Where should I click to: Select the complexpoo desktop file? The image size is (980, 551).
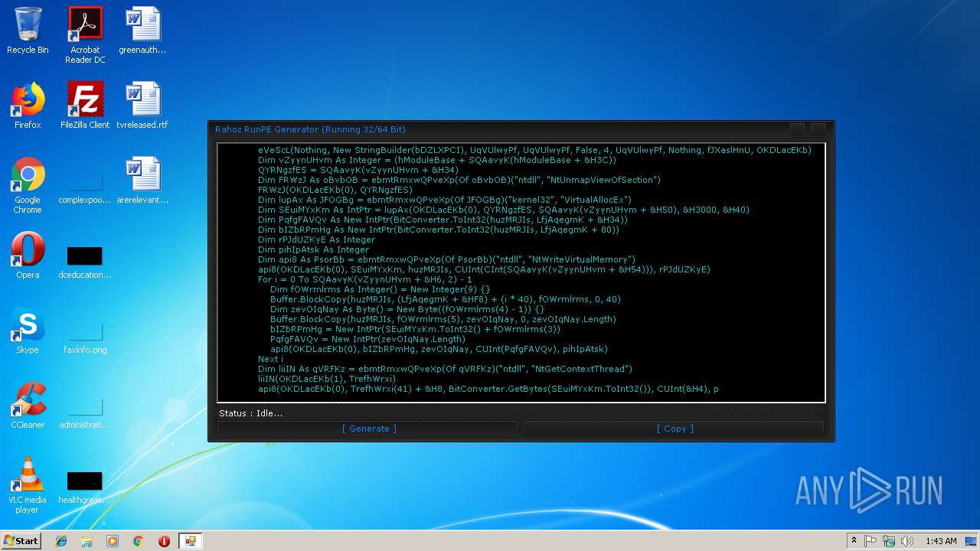pos(85,185)
